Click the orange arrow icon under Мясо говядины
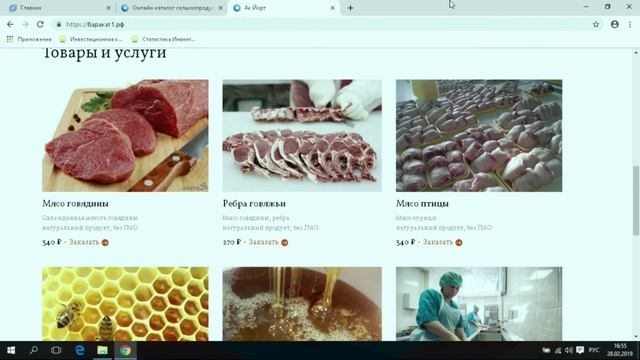The height and width of the screenshot is (360, 640). (x=105, y=242)
